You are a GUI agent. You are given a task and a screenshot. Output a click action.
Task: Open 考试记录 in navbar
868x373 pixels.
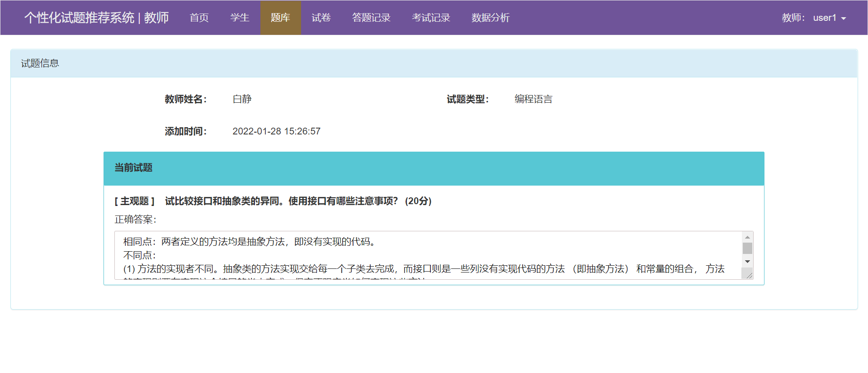[431, 18]
